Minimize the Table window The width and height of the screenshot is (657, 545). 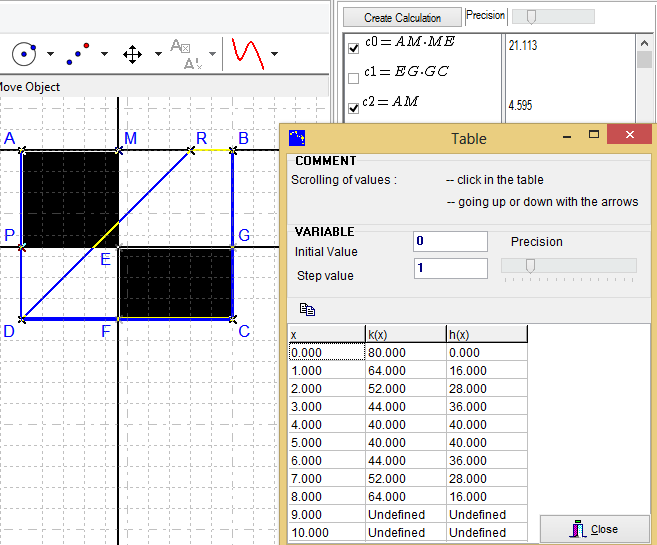click(x=567, y=135)
